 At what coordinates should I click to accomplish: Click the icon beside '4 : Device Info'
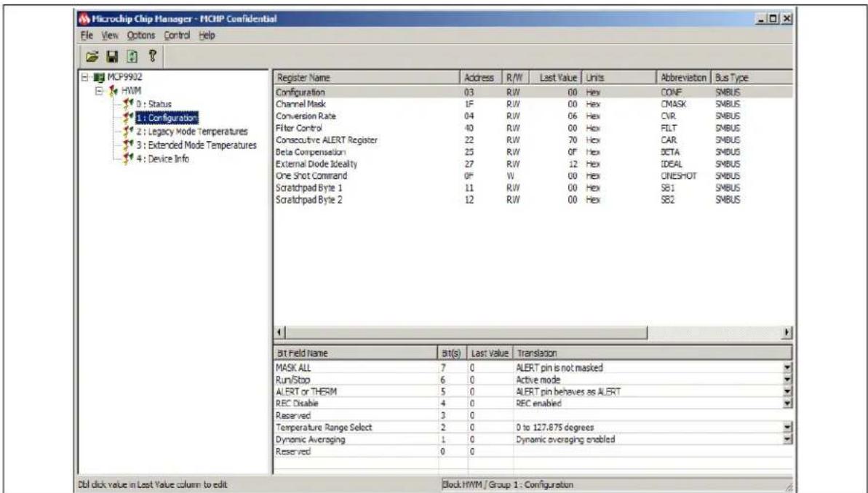(x=129, y=159)
